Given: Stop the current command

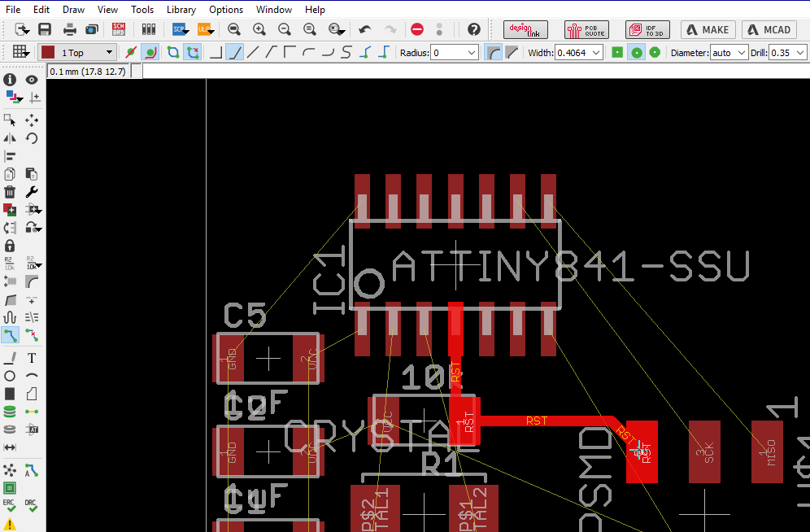Looking at the screenshot, I should 417,29.
